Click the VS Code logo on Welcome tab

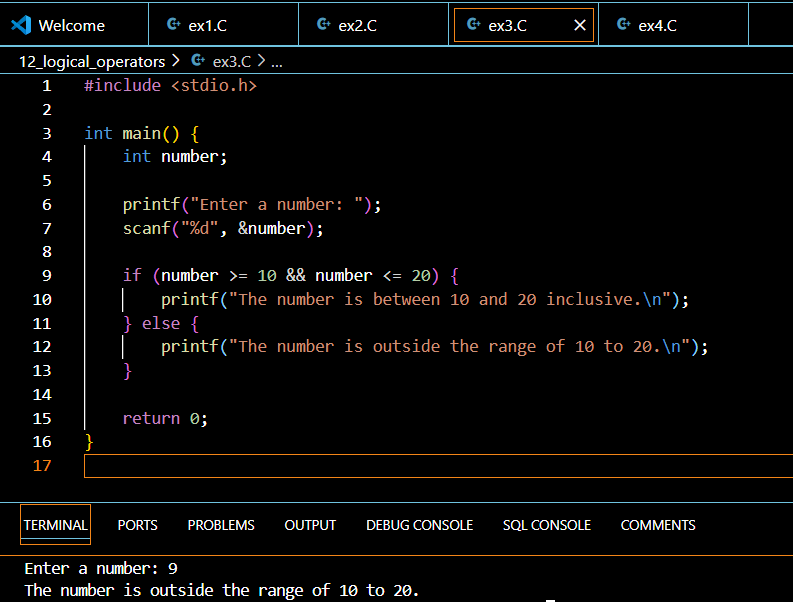(x=21, y=25)
